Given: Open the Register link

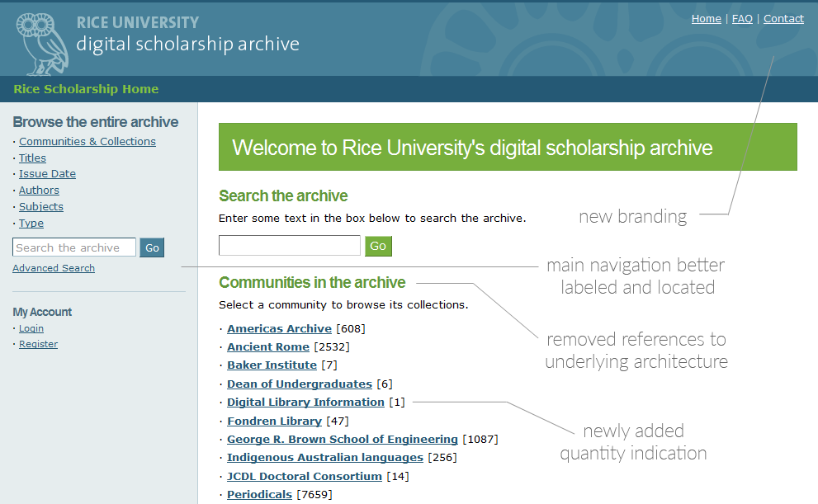Looking at the screenshot, I should coord(39,344).
